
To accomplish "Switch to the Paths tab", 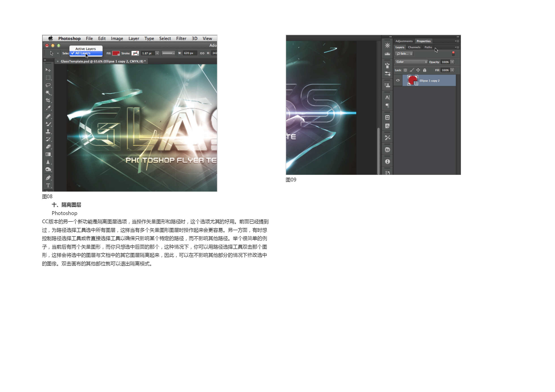I will click(428, 47).
